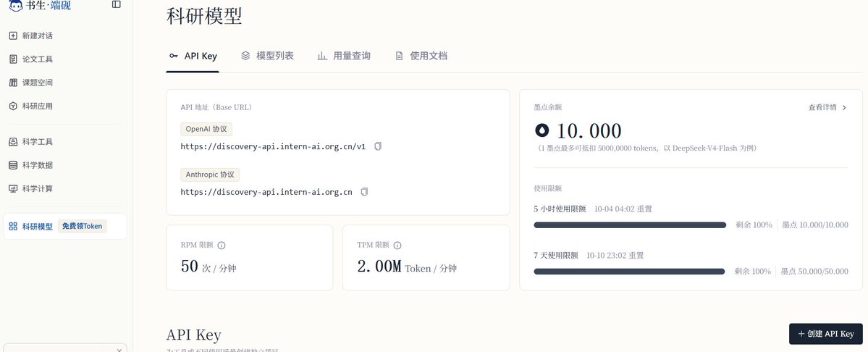The image size is (868, 352).
Task: Click the 科研模型 grid icon
Action: click(x=13, y=227)
